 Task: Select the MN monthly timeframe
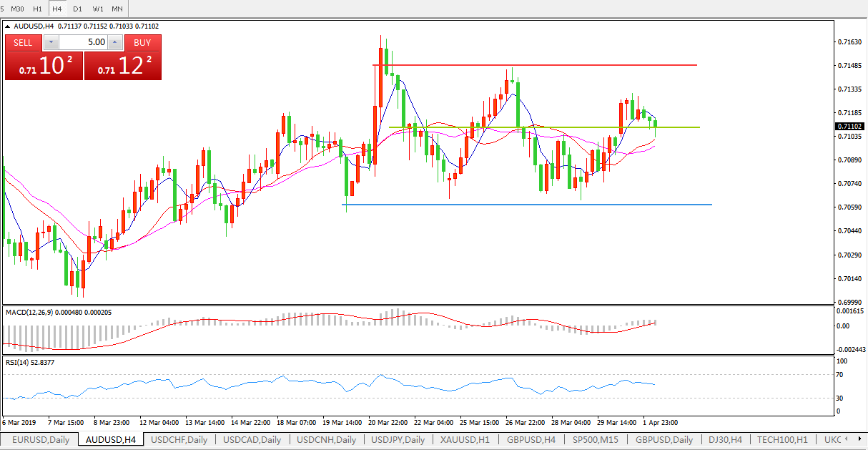(117, 9)
